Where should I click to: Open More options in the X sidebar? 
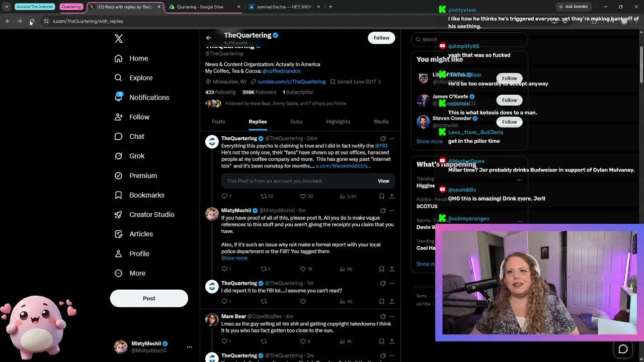coord(130,274)
